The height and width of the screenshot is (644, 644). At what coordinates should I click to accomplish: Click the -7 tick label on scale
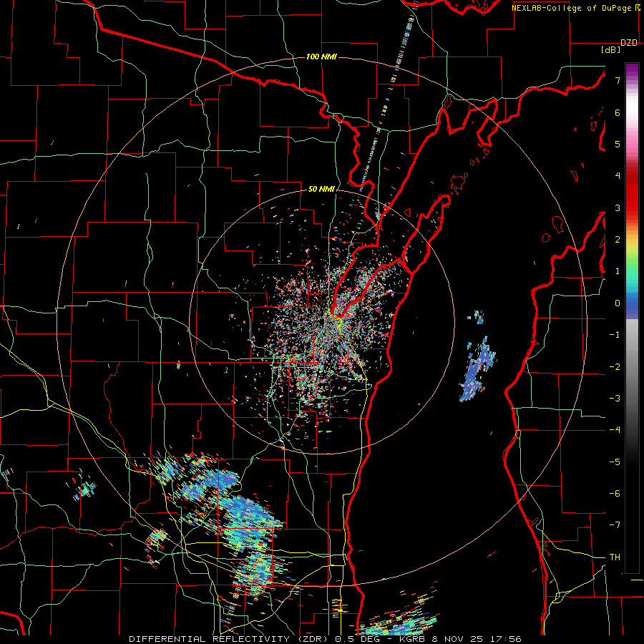coord(615,525)
